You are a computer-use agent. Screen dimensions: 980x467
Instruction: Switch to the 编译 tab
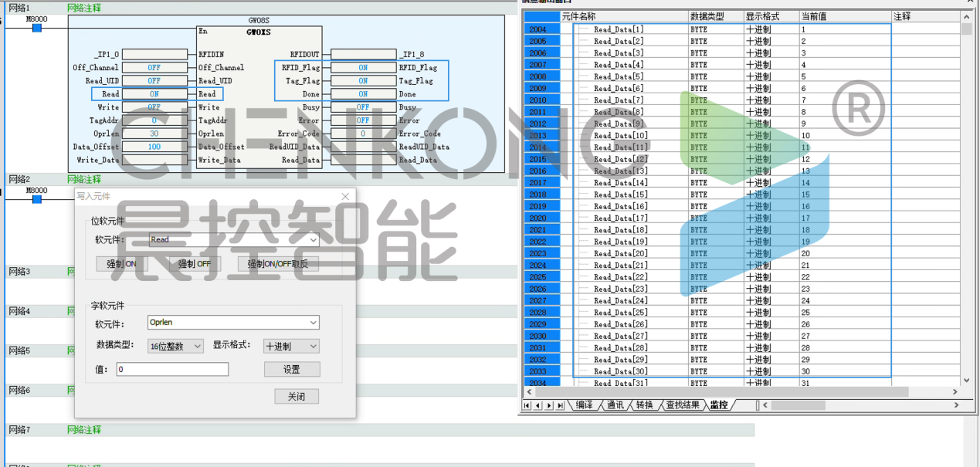(x=585, y=405)
